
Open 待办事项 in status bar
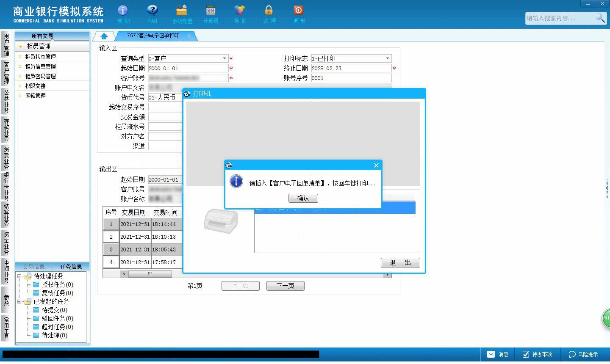(x=537, y=354)
